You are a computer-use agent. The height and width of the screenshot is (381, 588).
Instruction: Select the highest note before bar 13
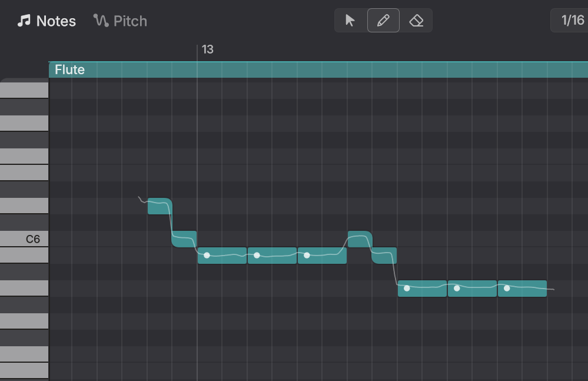tap(160, 206)
